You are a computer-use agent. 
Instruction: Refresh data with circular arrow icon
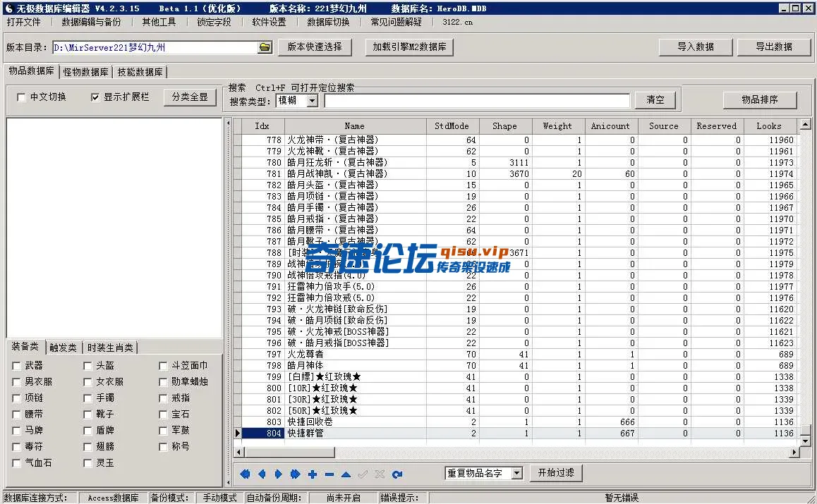click(x=397, y=474)
